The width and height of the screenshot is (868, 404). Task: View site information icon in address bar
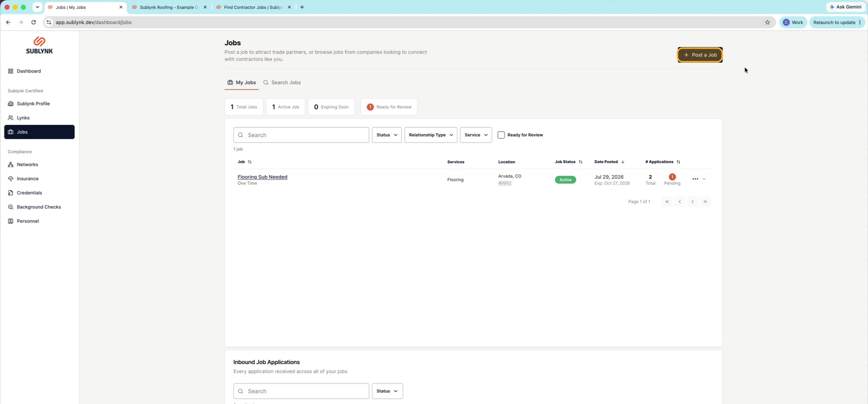tap(49, 22)
